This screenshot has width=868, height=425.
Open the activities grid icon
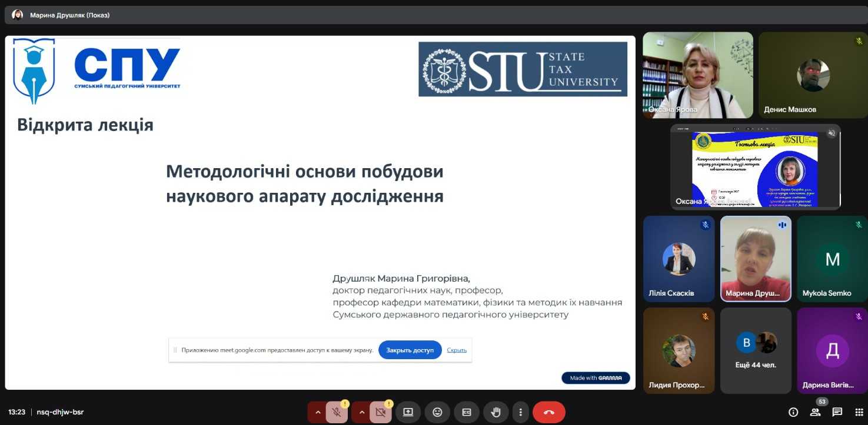(858, 412)
